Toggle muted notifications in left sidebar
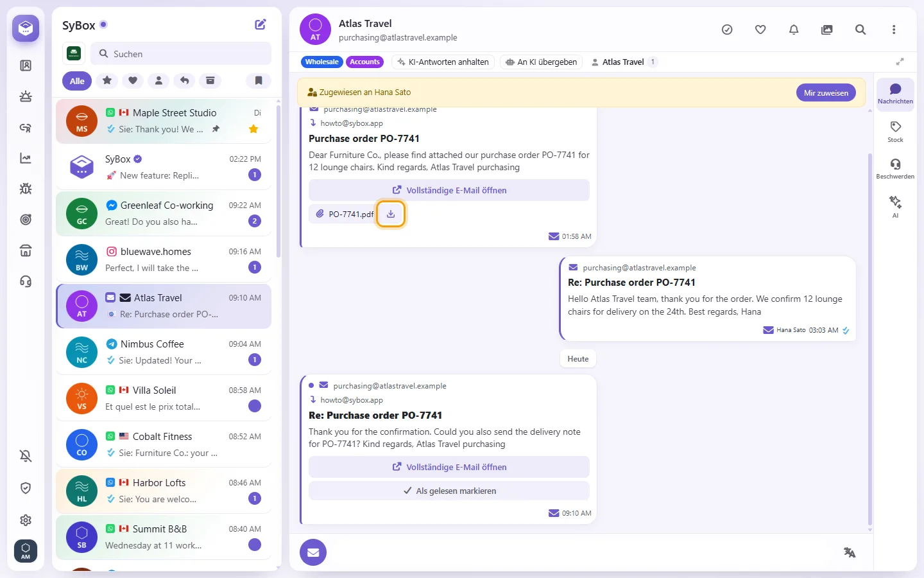This screenshot has height=578, width=924. pos(26,456)
